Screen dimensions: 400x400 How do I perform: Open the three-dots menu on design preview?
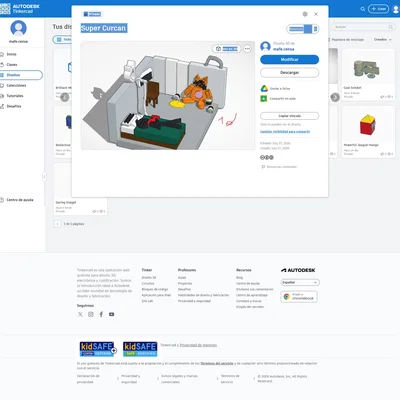(247, 49)
